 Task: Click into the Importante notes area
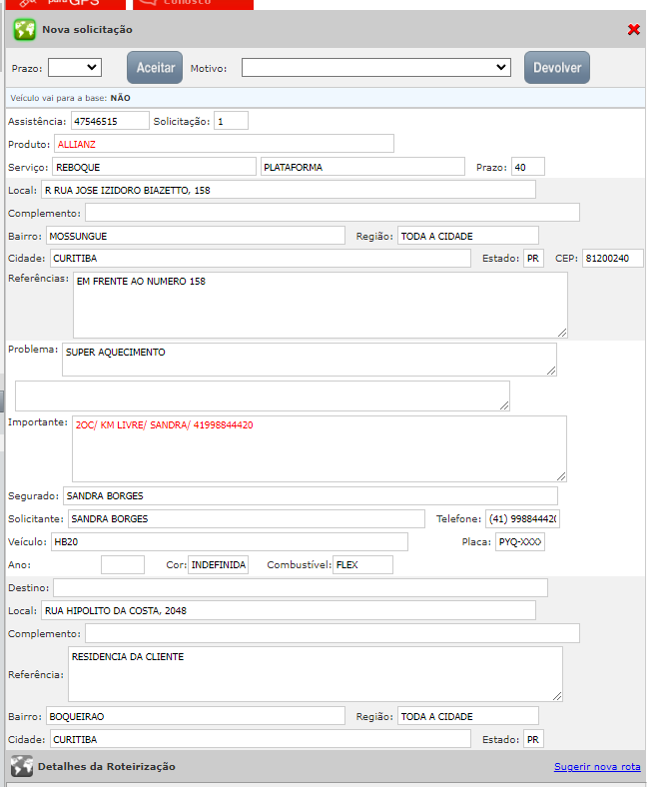coord(319,448)
